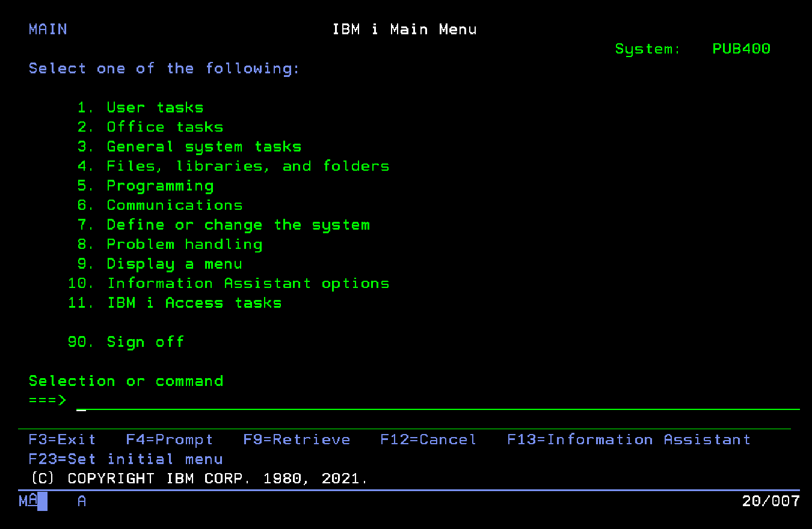Open IBM i Access tasks
Screen dimensions: 812x529
point(194,303)
